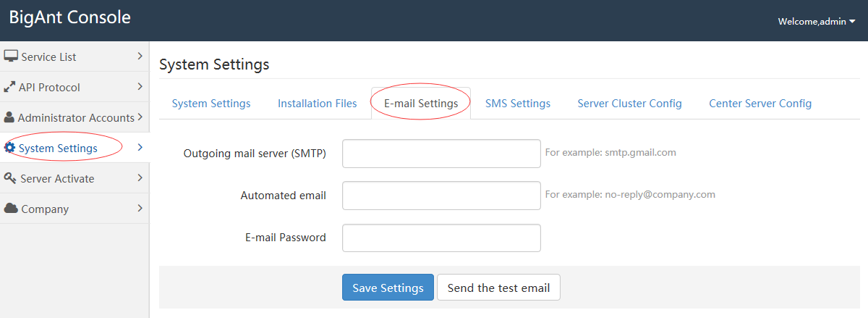Viewport: 868px width, 318px height.
Task: Open API Protocol in sidebar
Action: (x=75, y=87)
